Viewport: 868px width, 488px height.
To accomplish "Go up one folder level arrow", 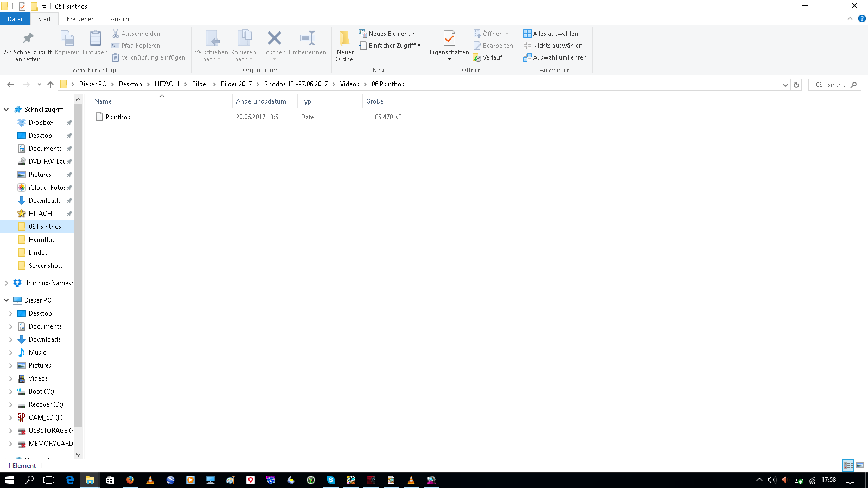I will click(x=50, y=85).
